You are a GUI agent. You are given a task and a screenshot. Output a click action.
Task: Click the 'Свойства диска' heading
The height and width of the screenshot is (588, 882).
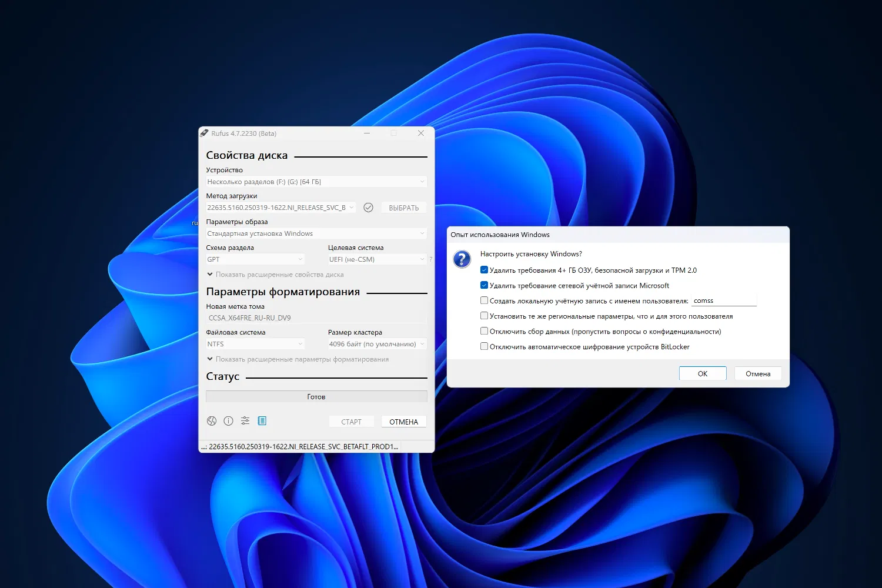(x=247, y=155)
